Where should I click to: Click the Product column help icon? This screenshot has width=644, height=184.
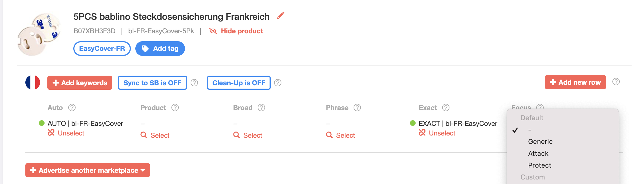175,108
